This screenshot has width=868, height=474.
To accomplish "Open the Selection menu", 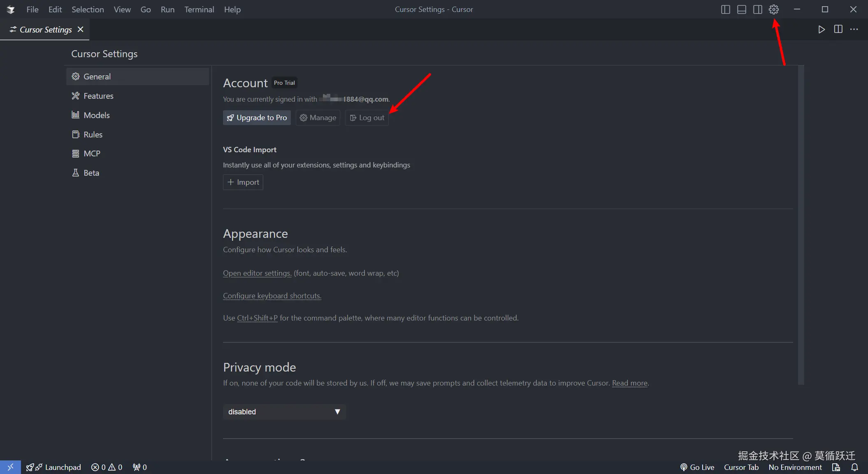I will [88, 9].
